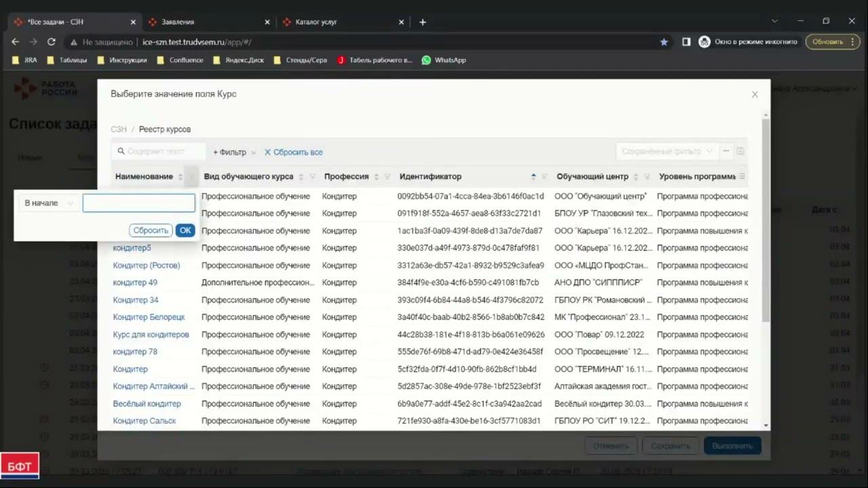Screen dimensions: 868x488
Task: Close the Каталог услуг browser tab
Action: tap(401, 22)
